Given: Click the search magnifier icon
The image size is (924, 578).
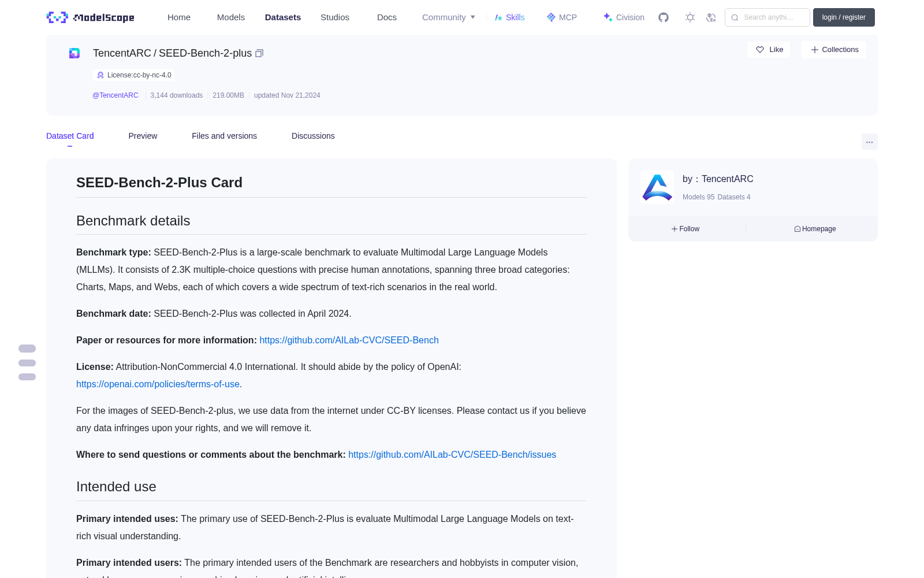Looking at the screenshot, I should point(735,17).
